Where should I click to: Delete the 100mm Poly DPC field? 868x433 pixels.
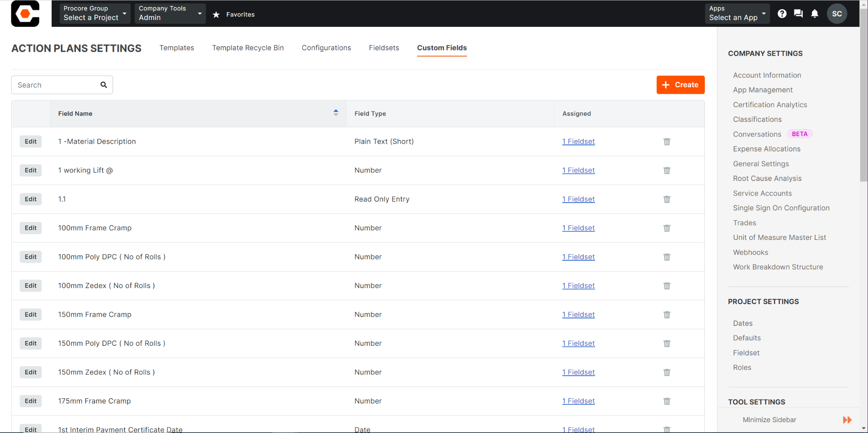[x=667, y=257]
